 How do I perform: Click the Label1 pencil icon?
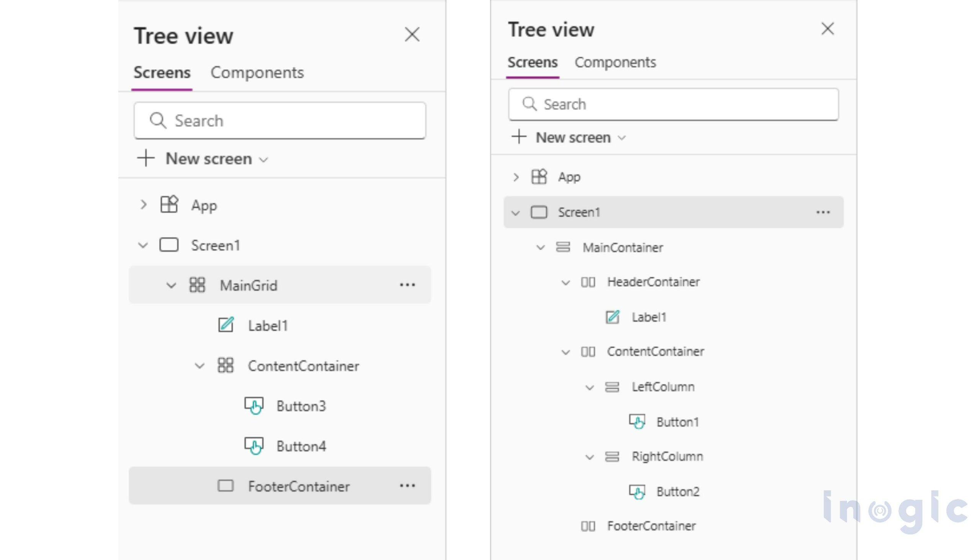(x=226, y=325)
